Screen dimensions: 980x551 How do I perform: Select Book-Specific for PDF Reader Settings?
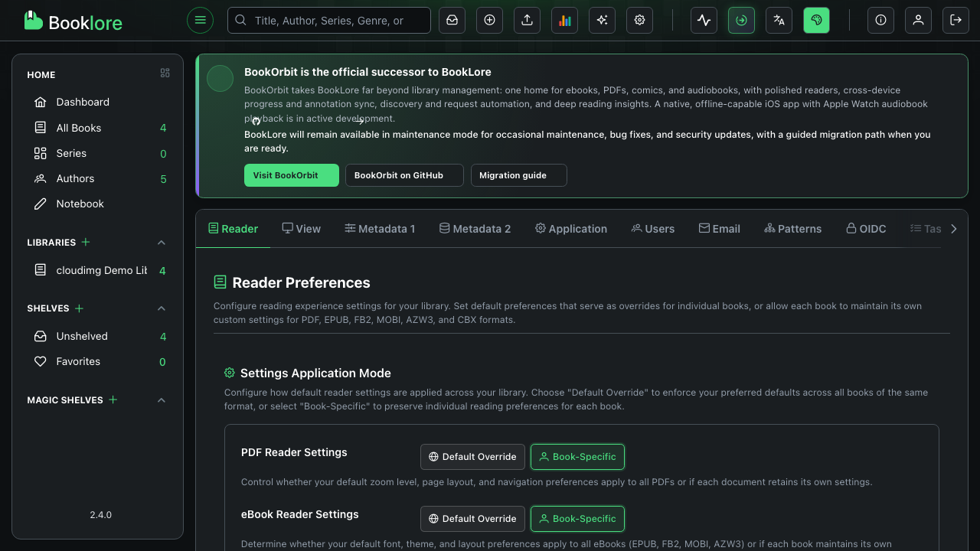click(x=577, y=457)
